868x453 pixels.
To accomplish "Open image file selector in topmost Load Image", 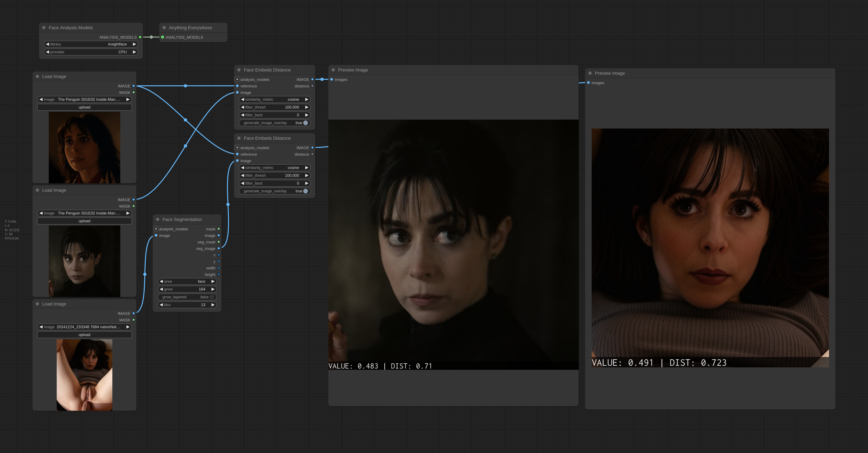I will (84, 99).
